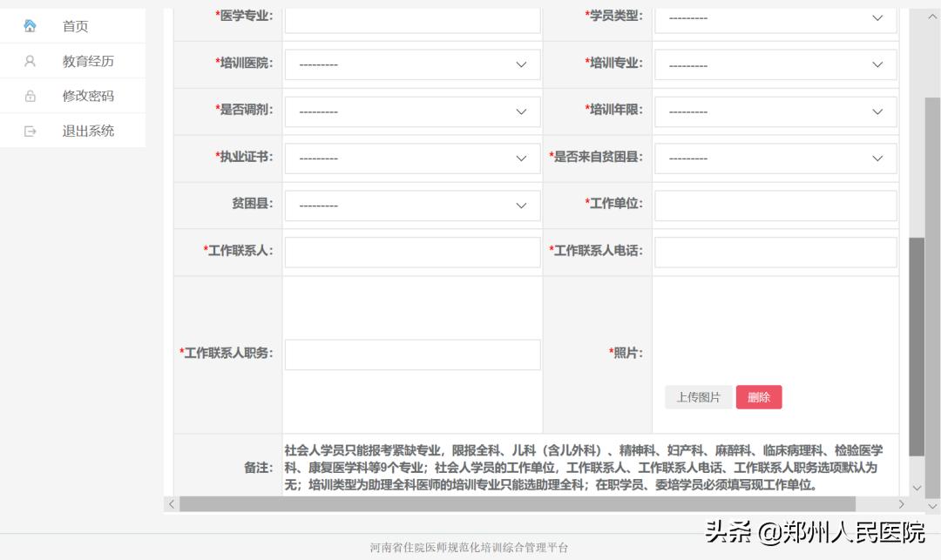Click the 医学专业 input field
Screen dimensions: 941x560
click(x=412, y=17)
